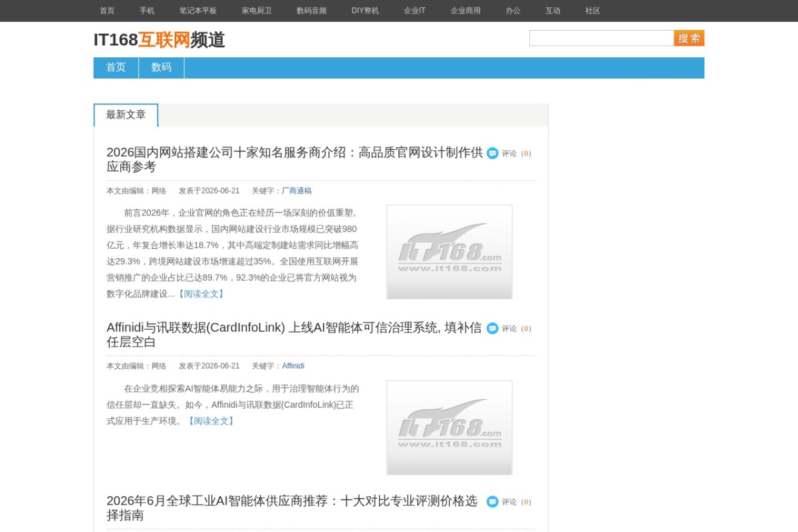Click the orange 搜索 button
The height and width of the screenshot is (532, 798).
click(x=689, y=38)
